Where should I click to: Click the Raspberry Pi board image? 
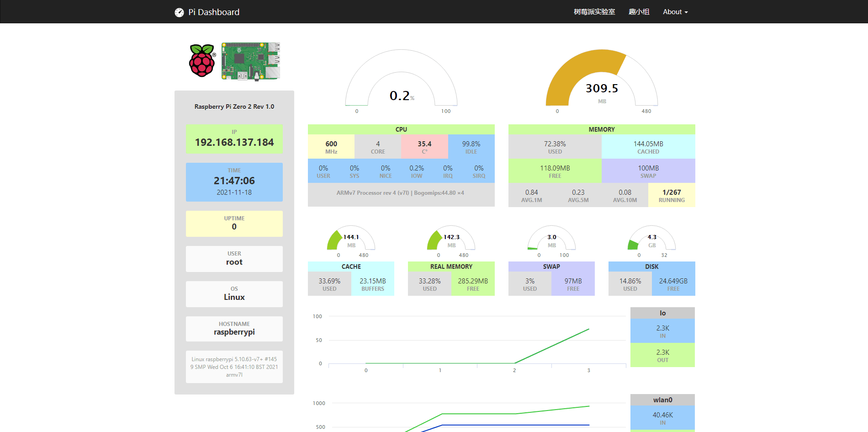(x=250, y=61)
